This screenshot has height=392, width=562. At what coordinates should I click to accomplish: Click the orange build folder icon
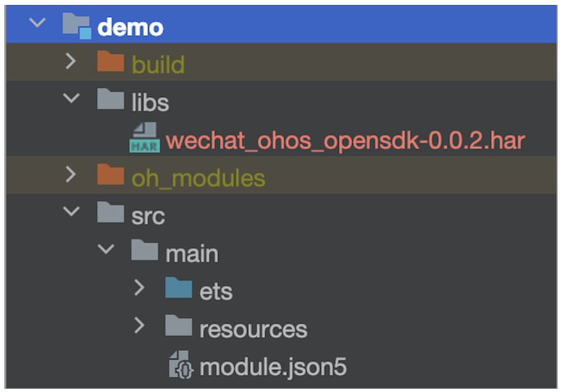tap(111, 61)
